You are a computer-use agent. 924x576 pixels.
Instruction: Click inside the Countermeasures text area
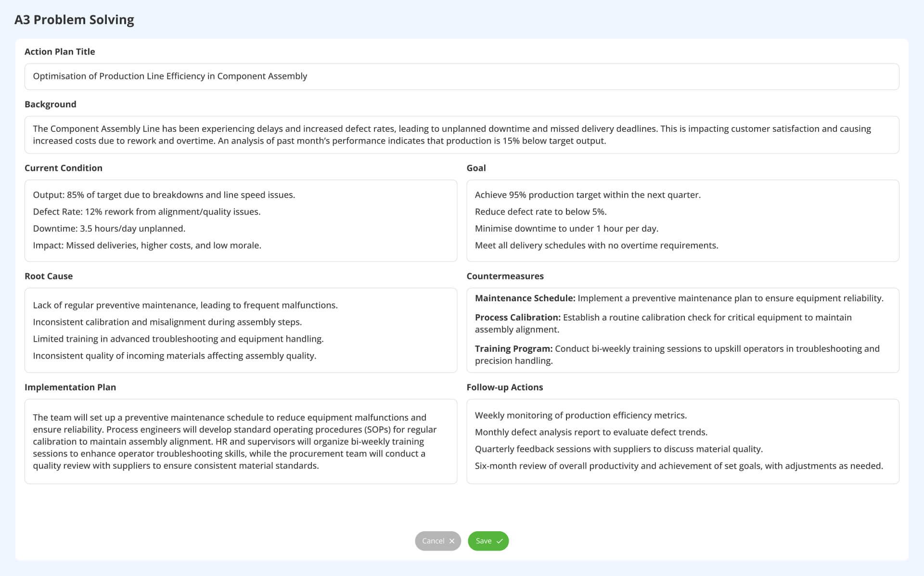pyautogui.click(x=682, y=330)
